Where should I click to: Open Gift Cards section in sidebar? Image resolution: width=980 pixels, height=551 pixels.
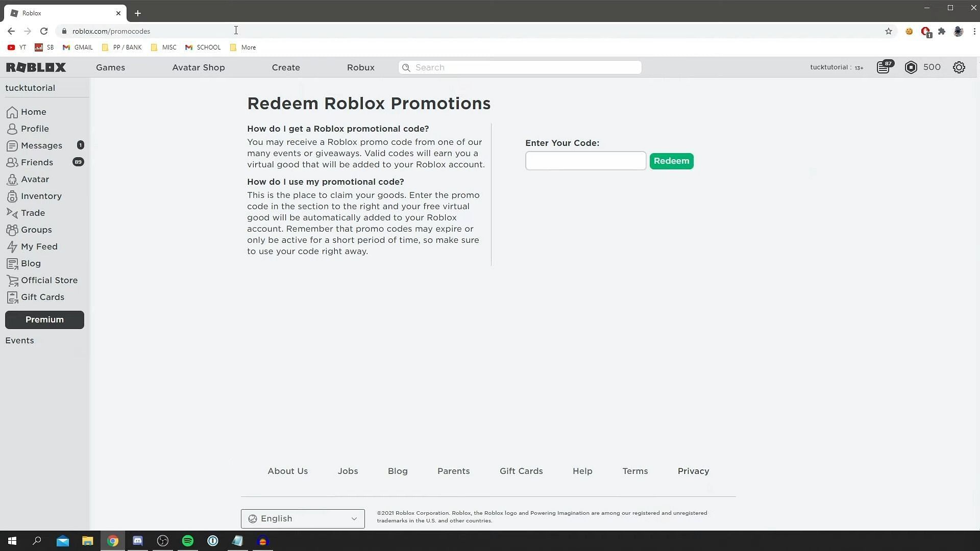pyautogui.click(x=42, y=297)
